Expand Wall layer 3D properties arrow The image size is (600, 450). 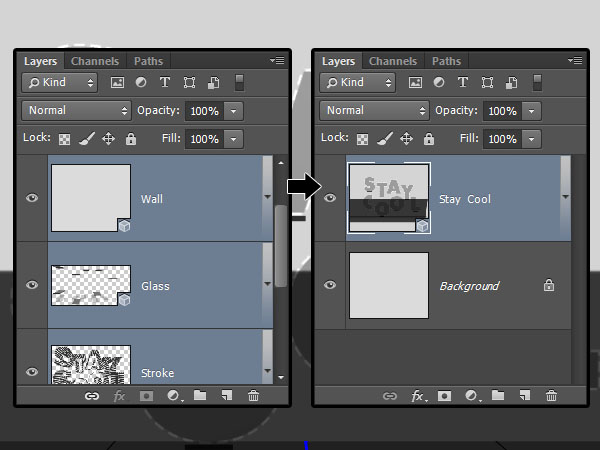coord(267,197)
